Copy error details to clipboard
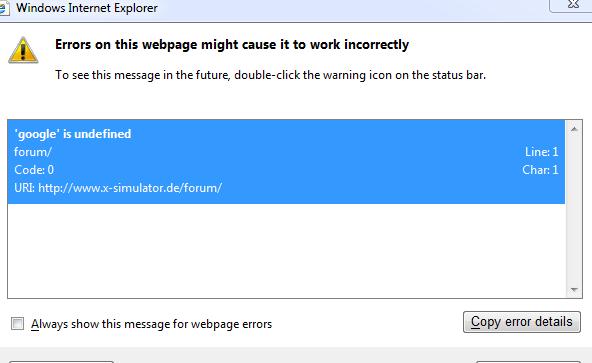The width and height of the screenshot is (592, 363). tap(521, 322)
